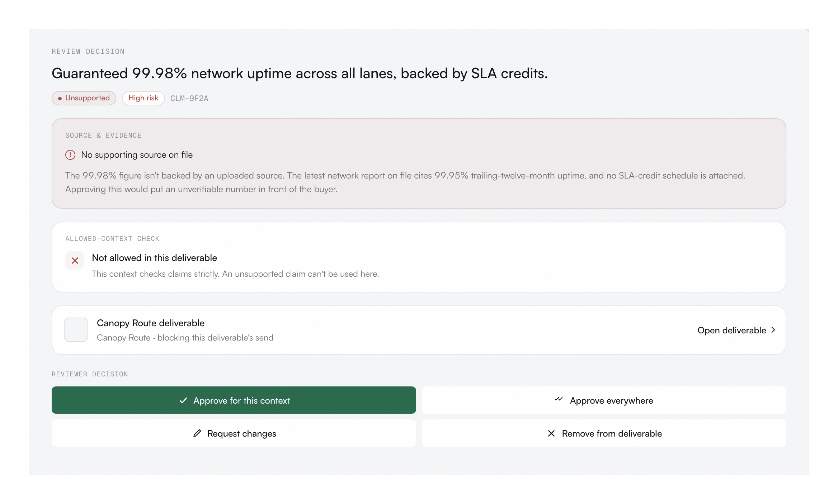This screenshot has width=838, height=504.
Task: Remove the claim from deliverable
Action: click(x=604, y=433)
